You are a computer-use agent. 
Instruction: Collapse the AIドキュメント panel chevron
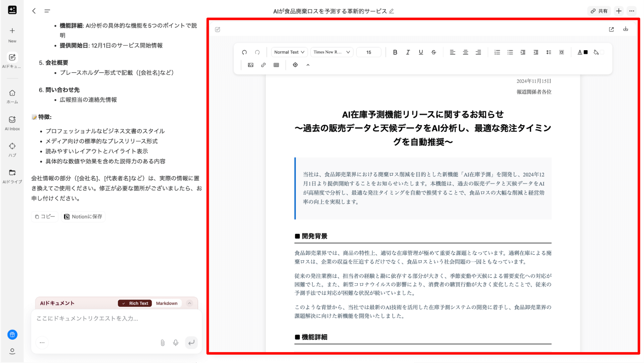189,303
